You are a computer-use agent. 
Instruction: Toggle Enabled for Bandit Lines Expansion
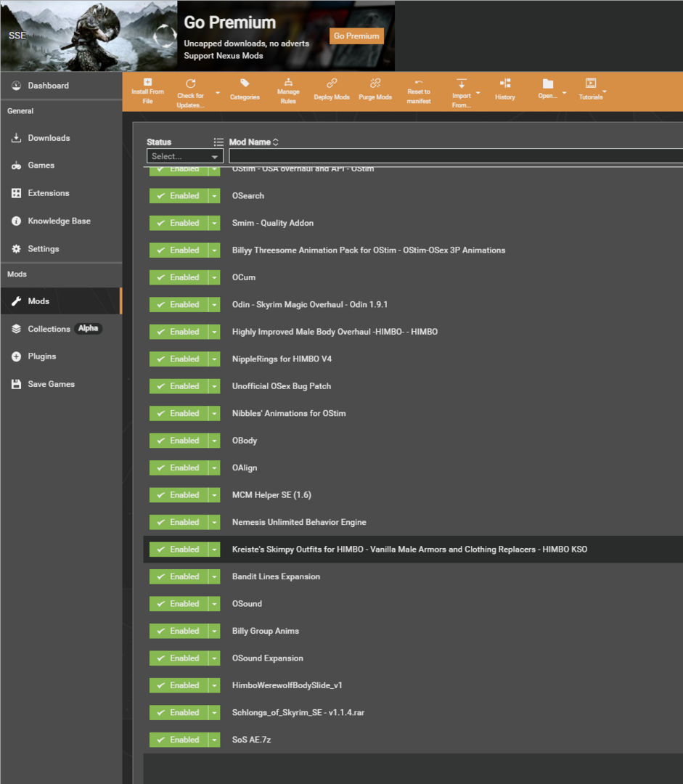coord(179,576)
